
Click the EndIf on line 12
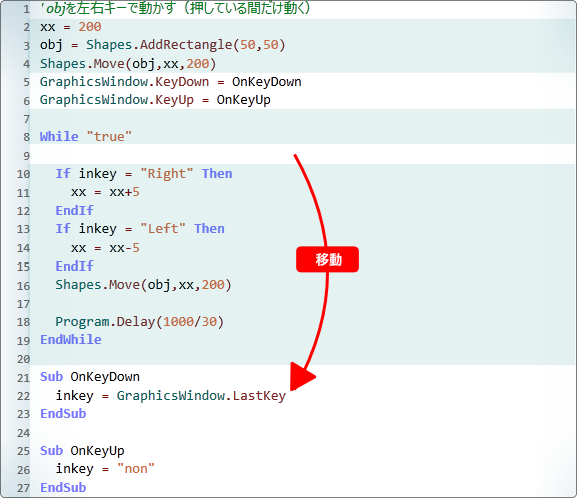pos(75,211)
